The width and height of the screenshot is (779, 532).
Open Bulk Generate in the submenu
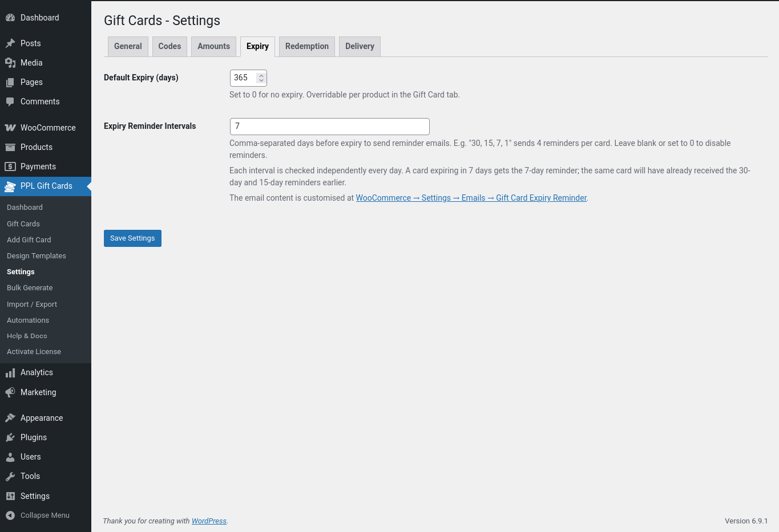point(30,288)
